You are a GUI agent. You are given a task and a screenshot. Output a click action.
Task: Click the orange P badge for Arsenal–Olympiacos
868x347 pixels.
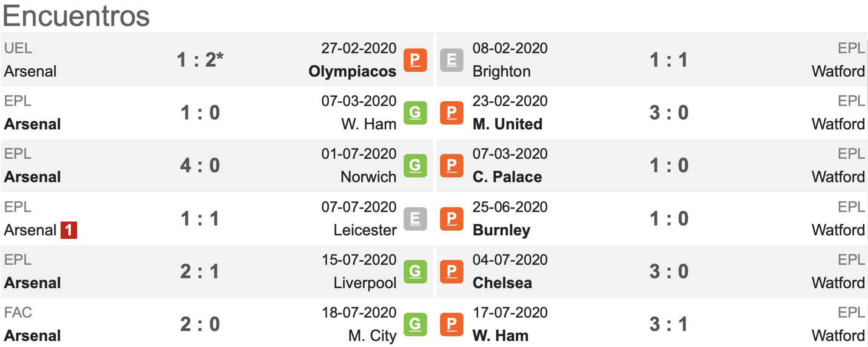pyautogui.click(x=415, y=60)
